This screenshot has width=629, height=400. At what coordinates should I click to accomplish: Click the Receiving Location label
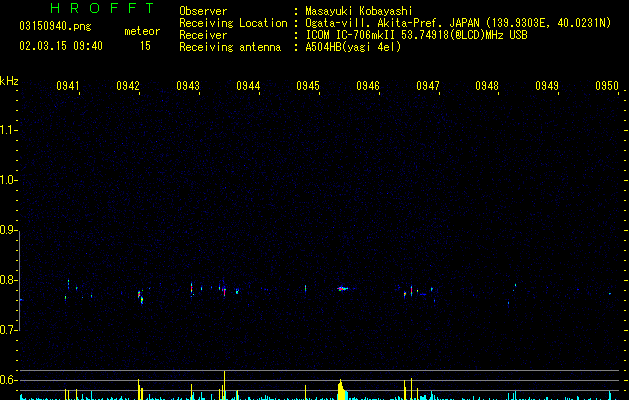click(x=233, y=23)
